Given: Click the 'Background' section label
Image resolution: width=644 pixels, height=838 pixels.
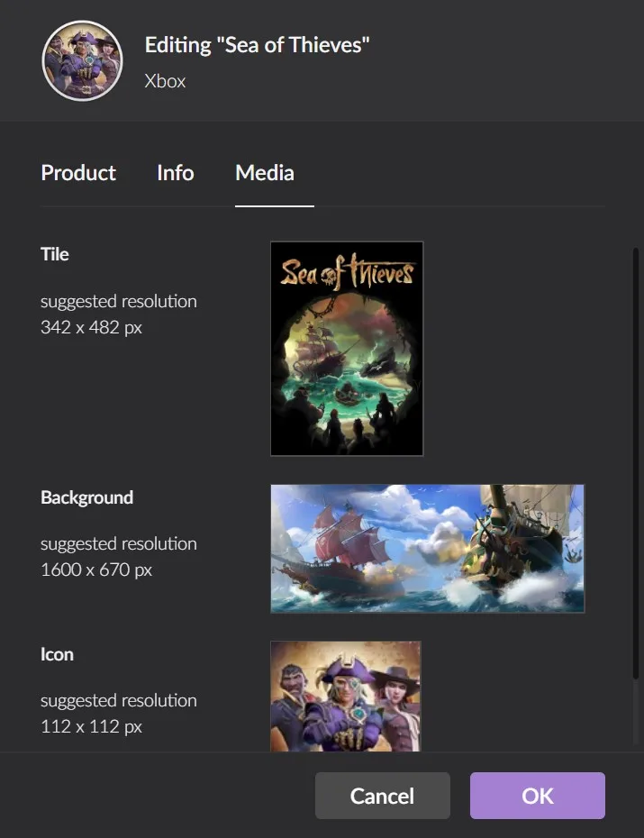Looking at the screenshot, I should 87,497.
